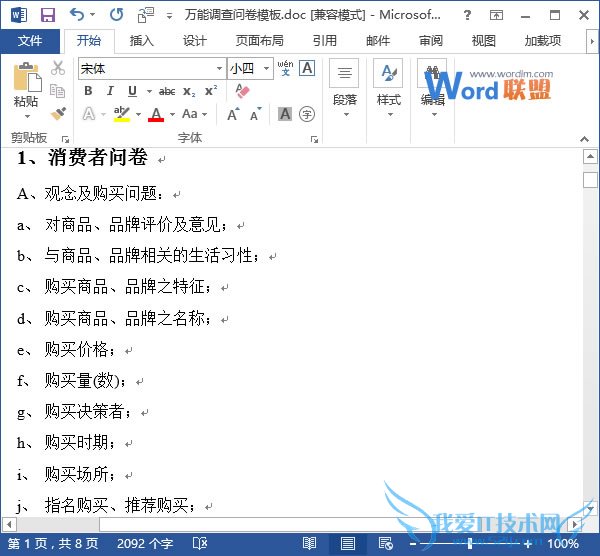Switch to the 邮件 tab
The height and width of the screenshot is (556, 600).
coord(378,41)
